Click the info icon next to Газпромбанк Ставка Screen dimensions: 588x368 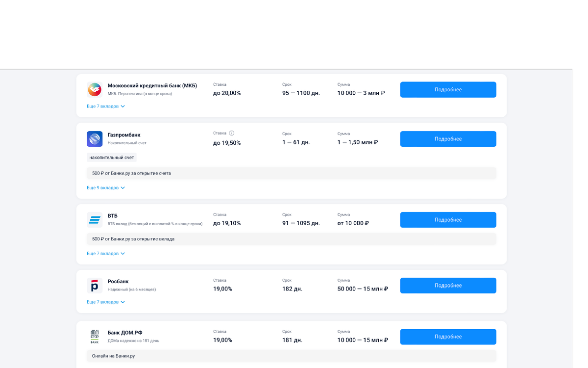[x=232, y=133]
